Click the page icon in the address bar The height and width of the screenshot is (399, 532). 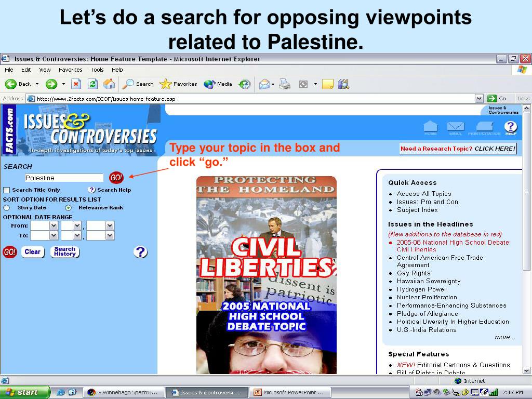coord(31,99)
